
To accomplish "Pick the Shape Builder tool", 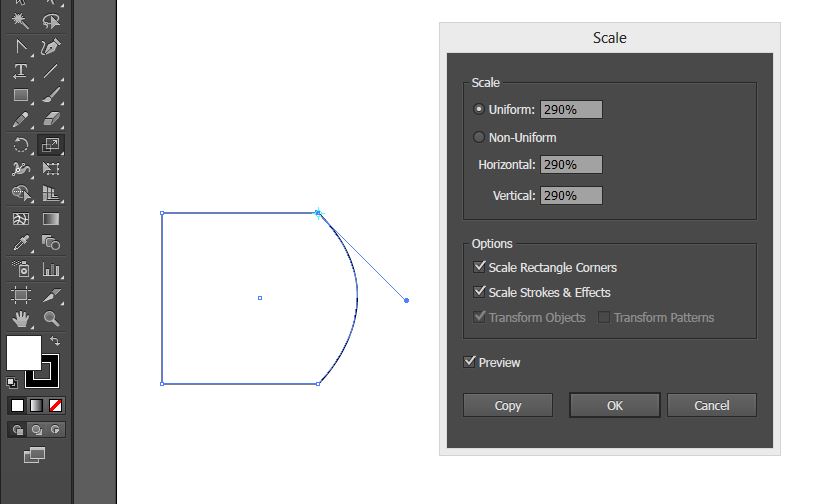I will tap(21, 194).
